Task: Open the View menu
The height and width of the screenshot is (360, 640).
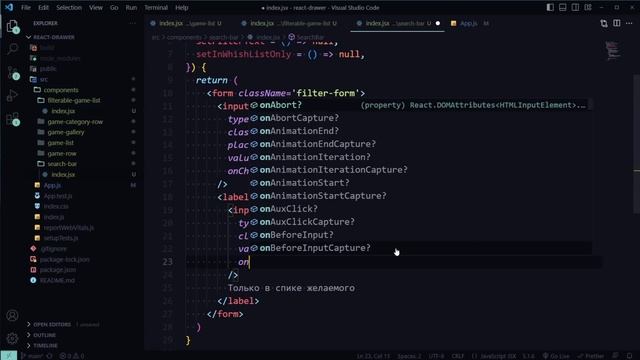Action: 96,8
